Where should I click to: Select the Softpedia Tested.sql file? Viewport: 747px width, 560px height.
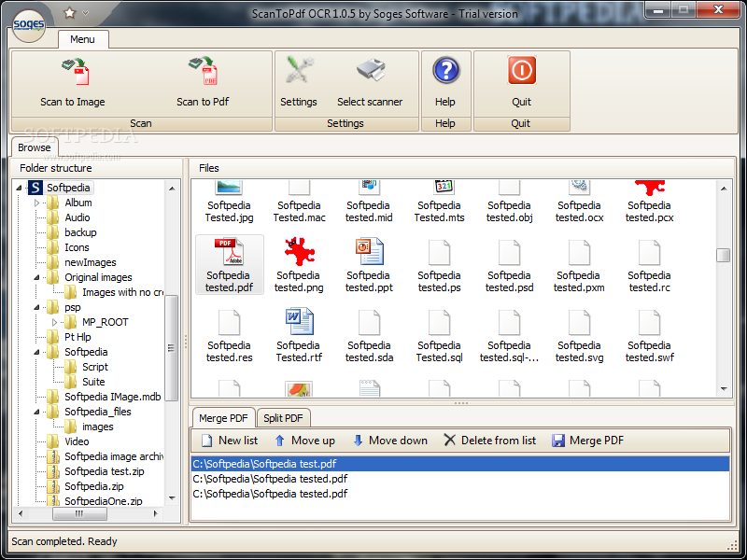[439, 335]
